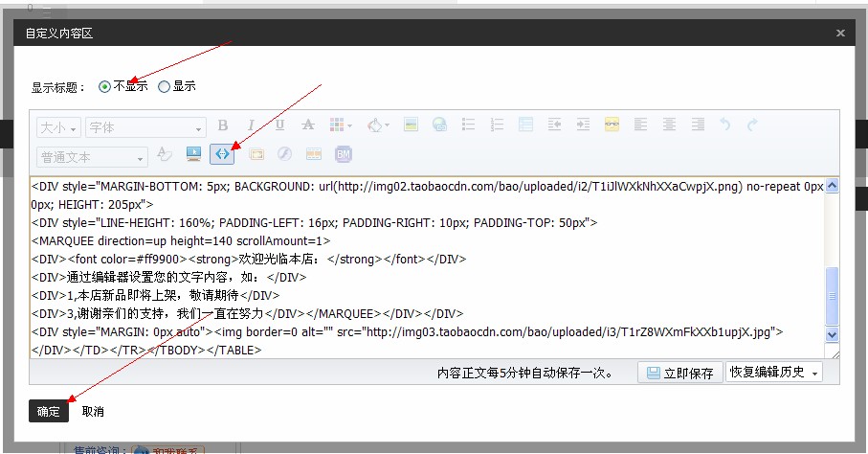
Task: Click the undo arrow icon
Action: point(725,125)
